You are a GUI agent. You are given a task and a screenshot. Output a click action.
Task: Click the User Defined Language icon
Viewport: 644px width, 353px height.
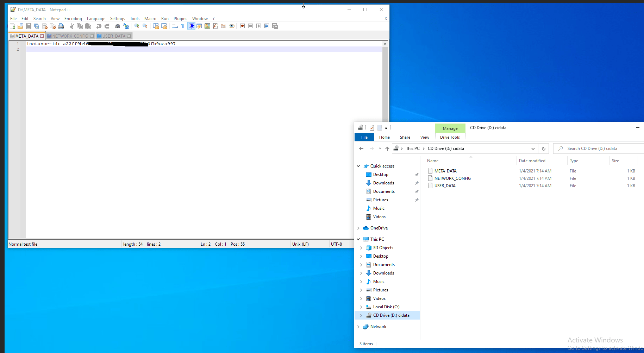point(199,26)
